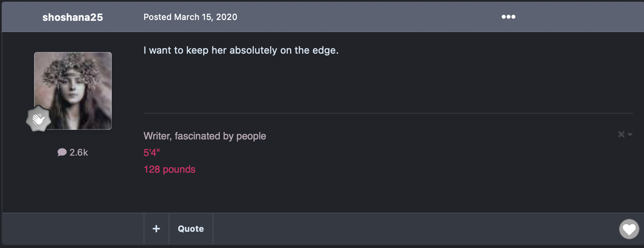
Task: Hide the signature using the X icon
Action: [x=621, y=134]
